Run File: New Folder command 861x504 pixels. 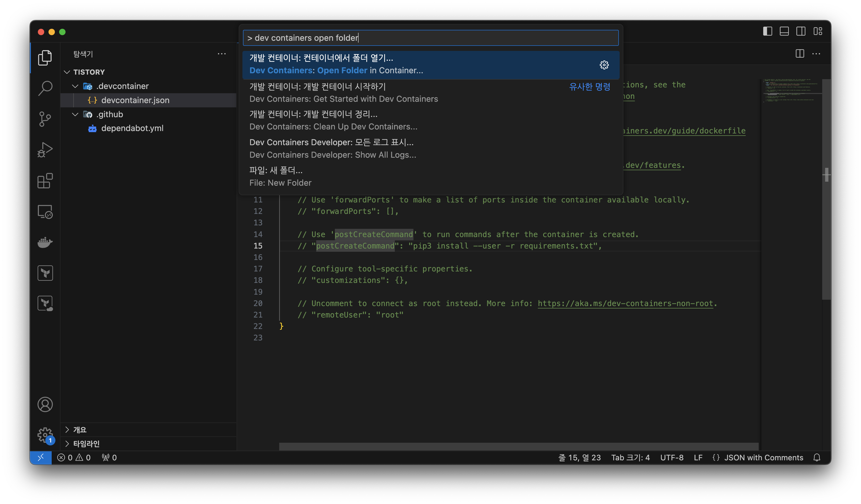[430, 176]
